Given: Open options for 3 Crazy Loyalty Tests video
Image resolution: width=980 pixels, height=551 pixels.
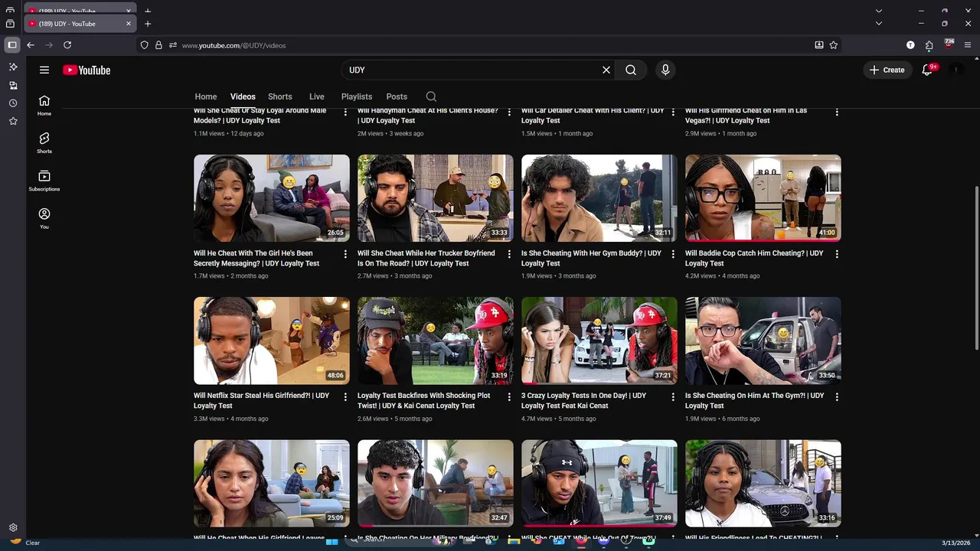Looking at the screenshot, I should 673,396.
